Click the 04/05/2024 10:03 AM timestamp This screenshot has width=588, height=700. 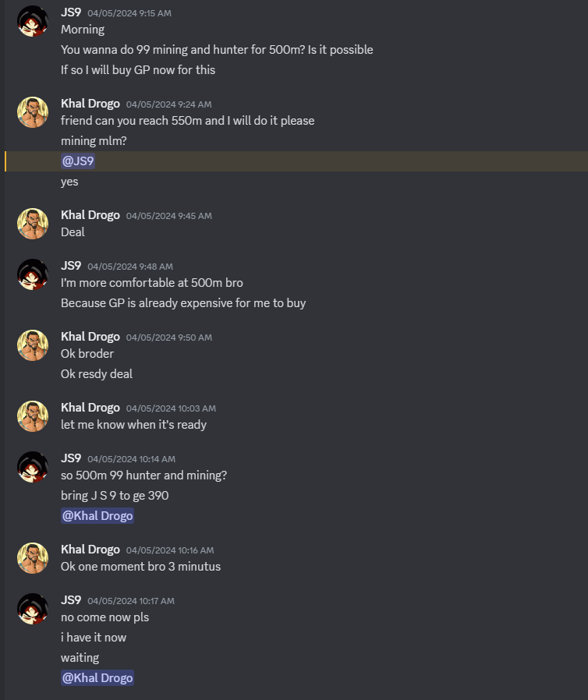(x=171, y=408)
